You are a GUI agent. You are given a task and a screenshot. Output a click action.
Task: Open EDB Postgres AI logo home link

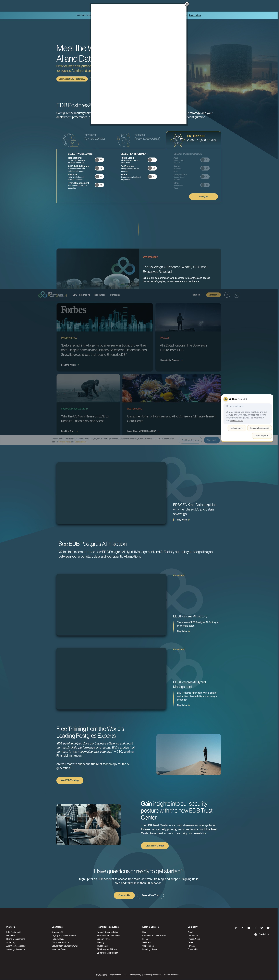coord(52,294)
